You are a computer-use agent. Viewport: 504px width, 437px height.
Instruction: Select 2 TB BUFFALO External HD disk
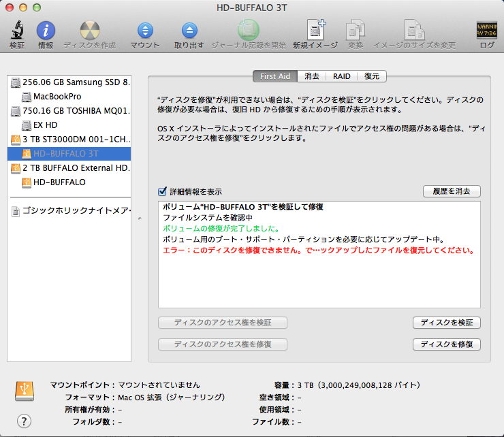click(69, 168)
